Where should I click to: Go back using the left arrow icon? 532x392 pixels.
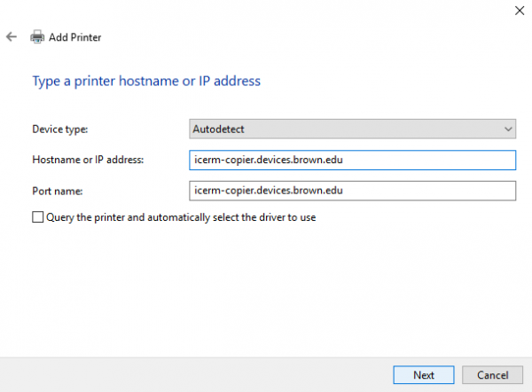(12, 36)
